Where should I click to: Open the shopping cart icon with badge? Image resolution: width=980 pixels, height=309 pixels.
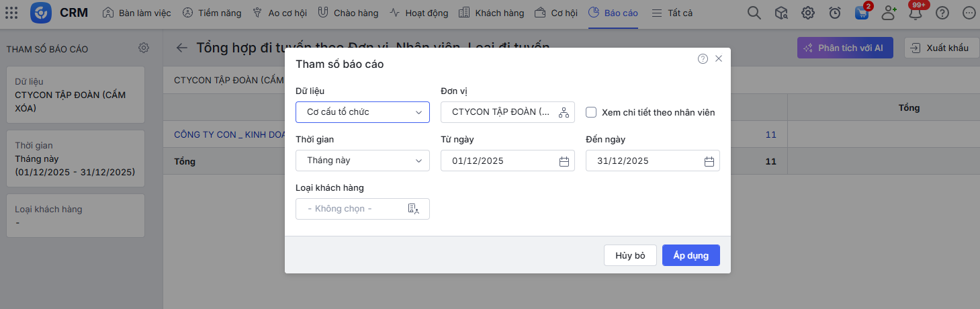point(862,13)
